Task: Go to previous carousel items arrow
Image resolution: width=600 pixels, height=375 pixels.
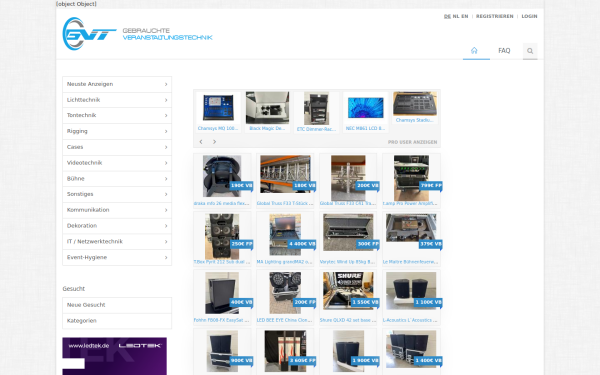Action: [x=201, y=142]
